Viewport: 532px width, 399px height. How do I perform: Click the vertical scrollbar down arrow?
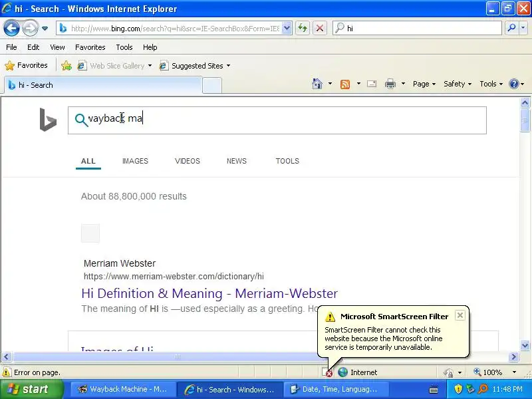pyautogui.click(x=525, y=346)
